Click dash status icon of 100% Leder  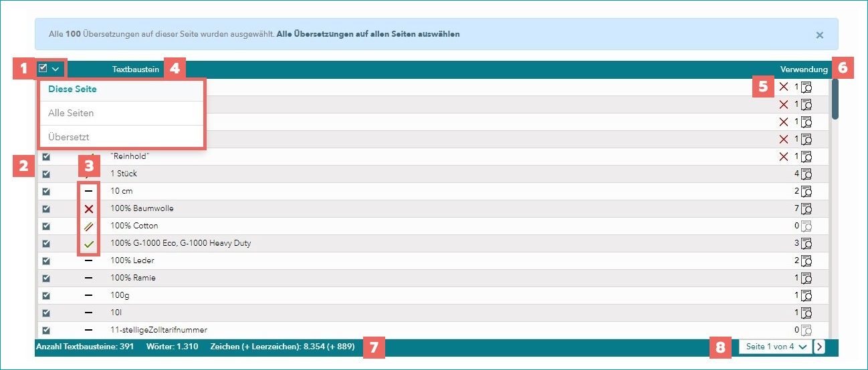(x=89, y=260)
